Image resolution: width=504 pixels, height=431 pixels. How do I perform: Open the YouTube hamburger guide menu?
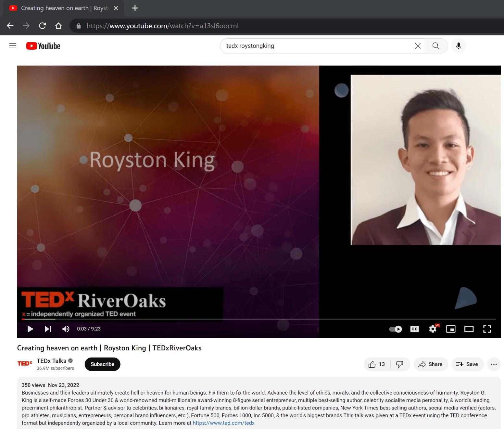13,46
